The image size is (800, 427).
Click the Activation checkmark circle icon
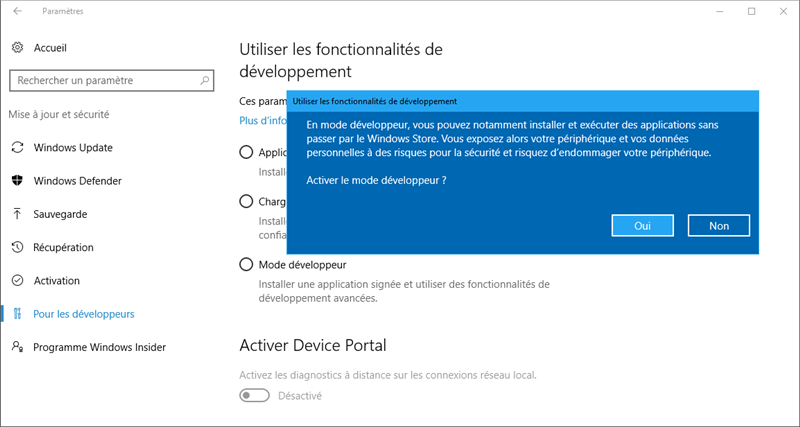(x=17, y=281)
